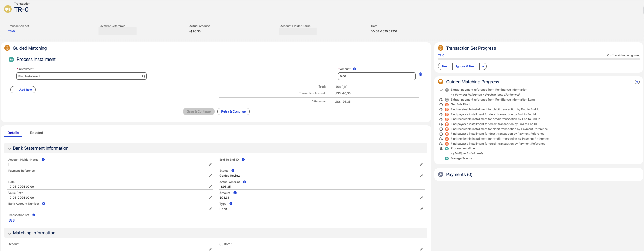Viewport: 644px width, 251px height.
Task: Click info icon next to Actual Amount
Action: 244,182
